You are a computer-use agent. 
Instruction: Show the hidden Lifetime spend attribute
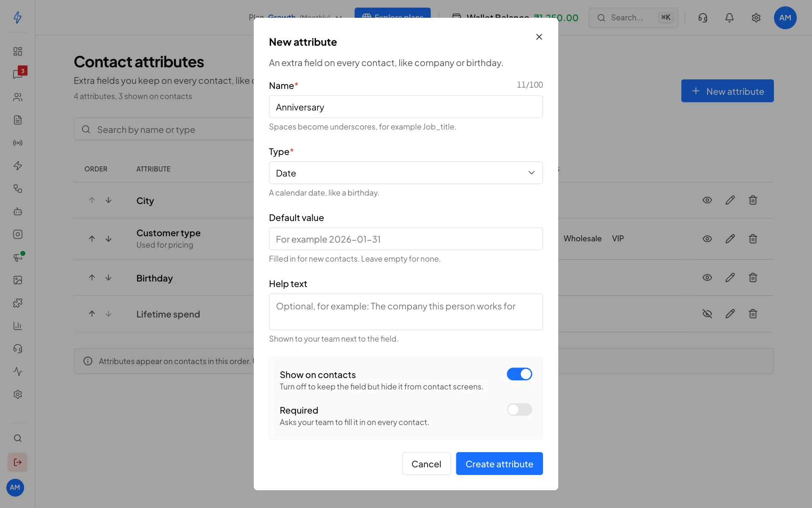coord(707,314)
